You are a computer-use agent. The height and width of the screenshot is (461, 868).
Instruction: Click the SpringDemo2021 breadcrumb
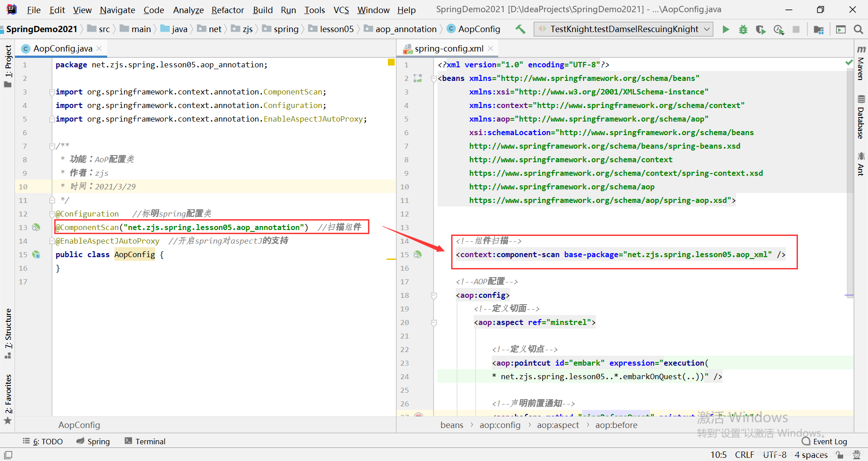coord(41,29)
